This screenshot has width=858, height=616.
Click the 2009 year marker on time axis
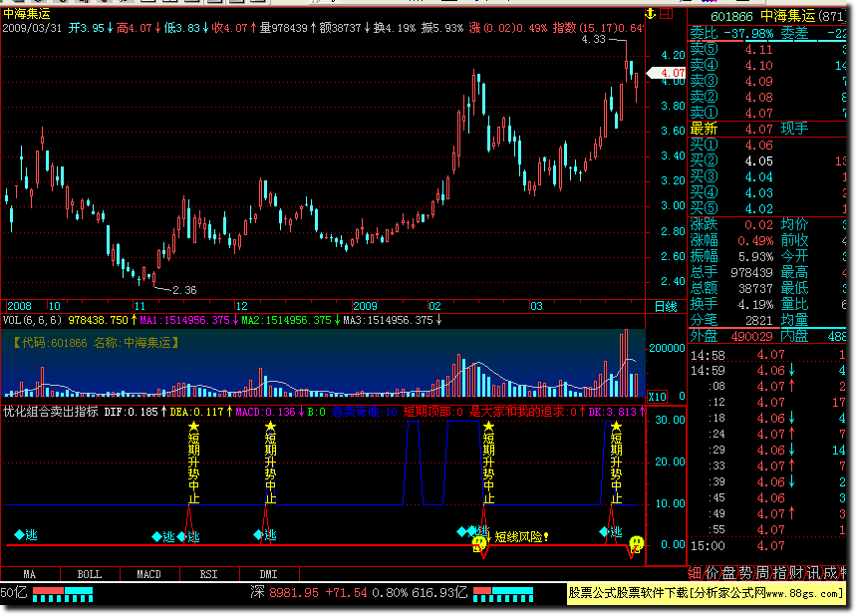(365, 306)
